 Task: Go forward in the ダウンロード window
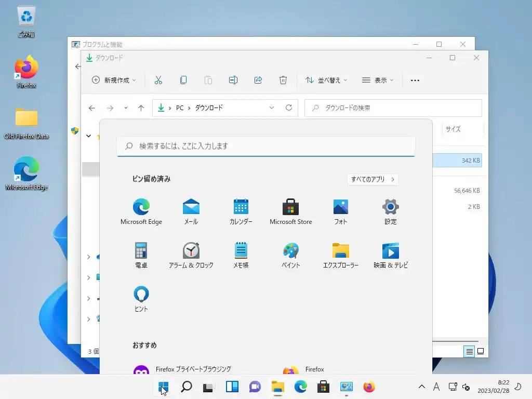110,108
